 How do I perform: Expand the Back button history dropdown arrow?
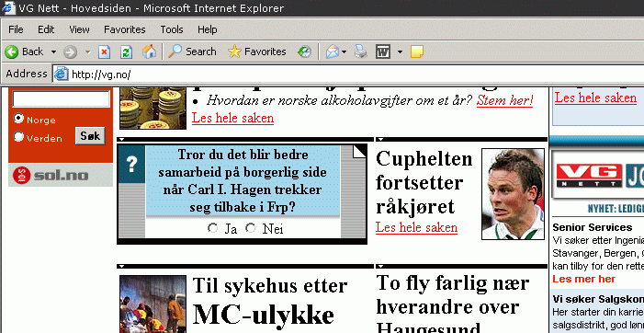54,52
